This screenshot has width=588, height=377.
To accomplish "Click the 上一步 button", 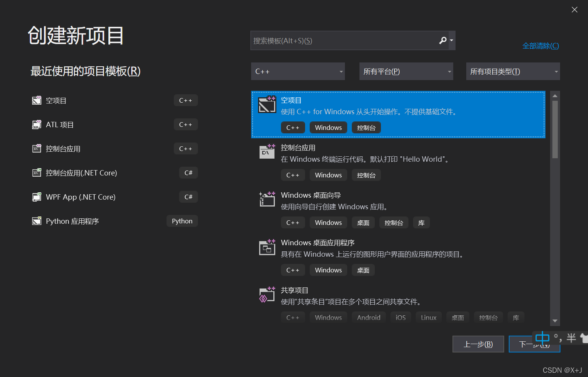I will tap(478, 344).
